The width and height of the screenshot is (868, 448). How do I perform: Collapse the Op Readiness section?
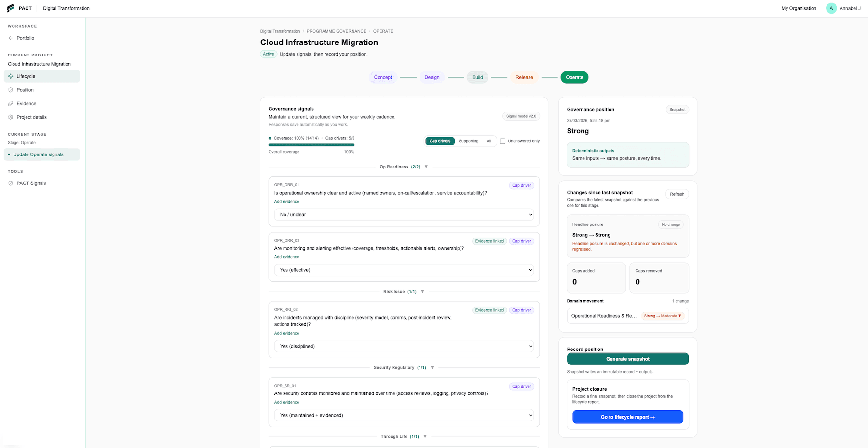pyautogui.click(x=426, y=167)
